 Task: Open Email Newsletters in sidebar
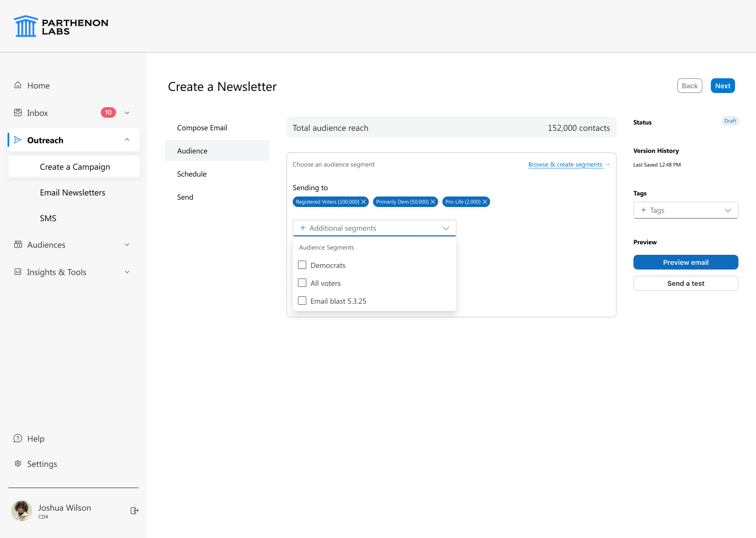pyautogui.click(x=72, y=192)
